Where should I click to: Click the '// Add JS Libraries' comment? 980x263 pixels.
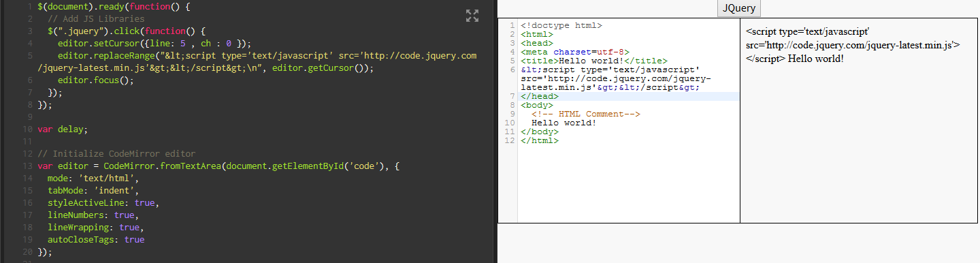point(96,19)
